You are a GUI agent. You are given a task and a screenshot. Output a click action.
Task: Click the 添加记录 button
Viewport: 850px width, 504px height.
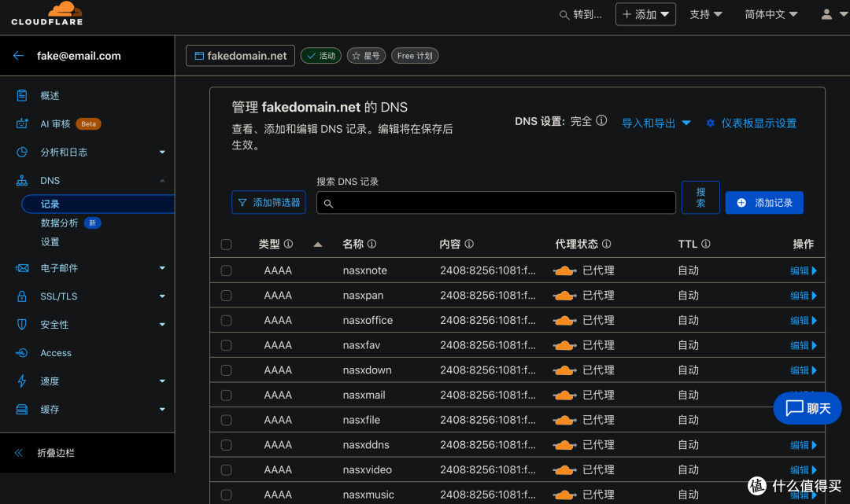click(x=764, y=202)
